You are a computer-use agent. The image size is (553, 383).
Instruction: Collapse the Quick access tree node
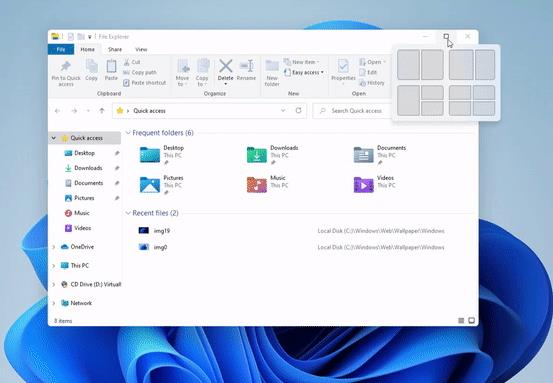(x=54, y=138)
